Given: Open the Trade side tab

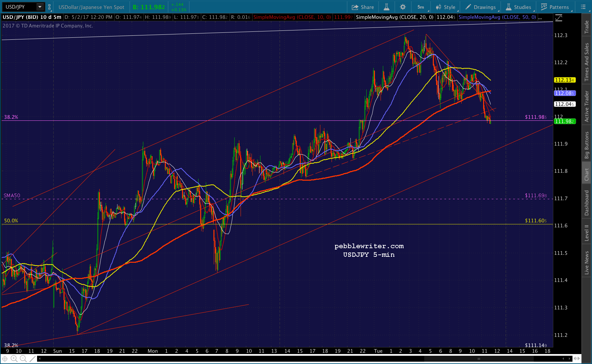Looking at the screenshot, I should point(587,27).
